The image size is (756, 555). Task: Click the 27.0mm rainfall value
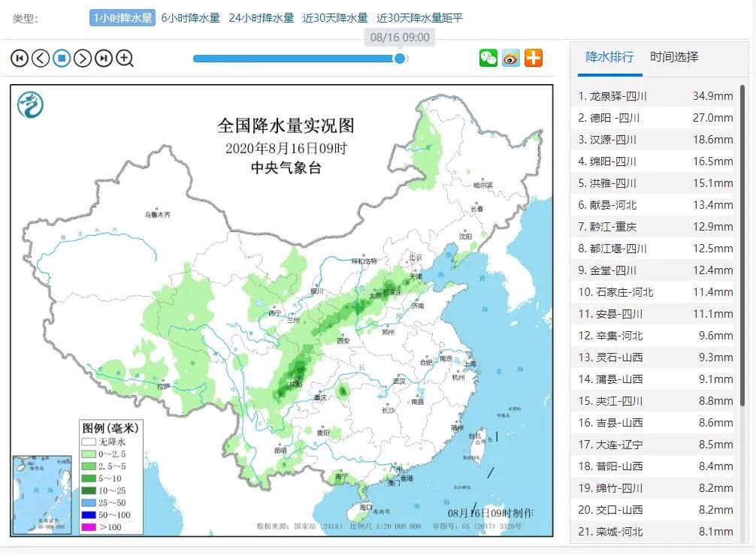(x=712, y=118)
